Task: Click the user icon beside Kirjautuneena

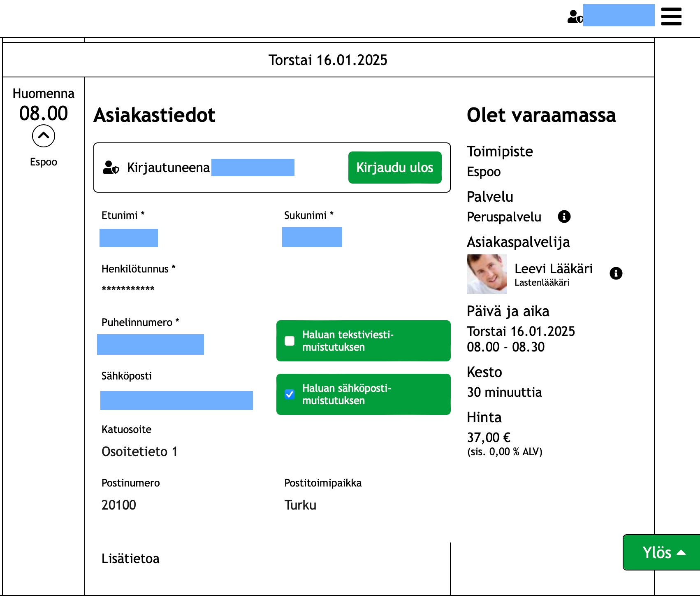Action: (x=111, y=168)
